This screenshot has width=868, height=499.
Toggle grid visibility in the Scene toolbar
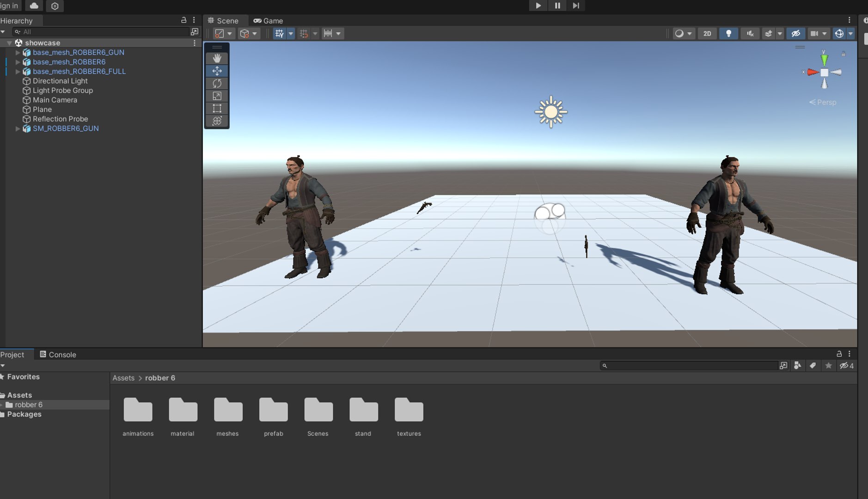point(279,33)
